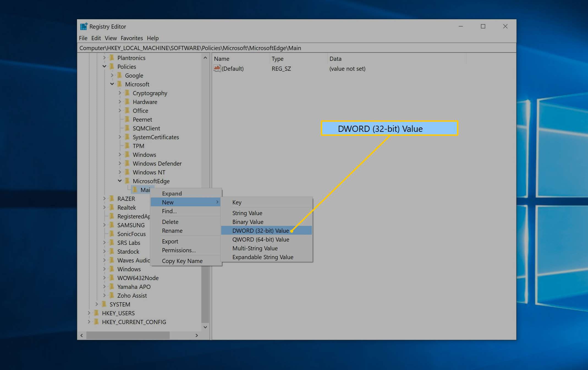Screen dimensions: 588x370
Task: Select the Google folder icon
Action: (x=119, y=75)
